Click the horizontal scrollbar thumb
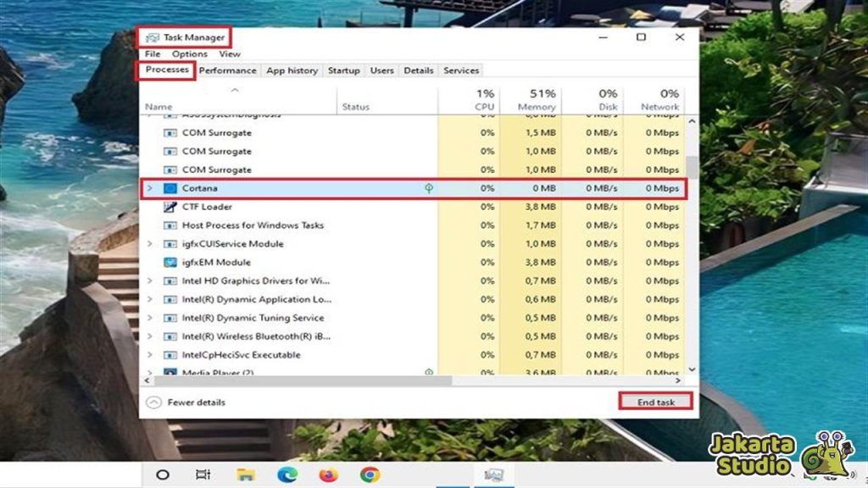This screenshot has width=868, height=488. [x=303, y=380]
